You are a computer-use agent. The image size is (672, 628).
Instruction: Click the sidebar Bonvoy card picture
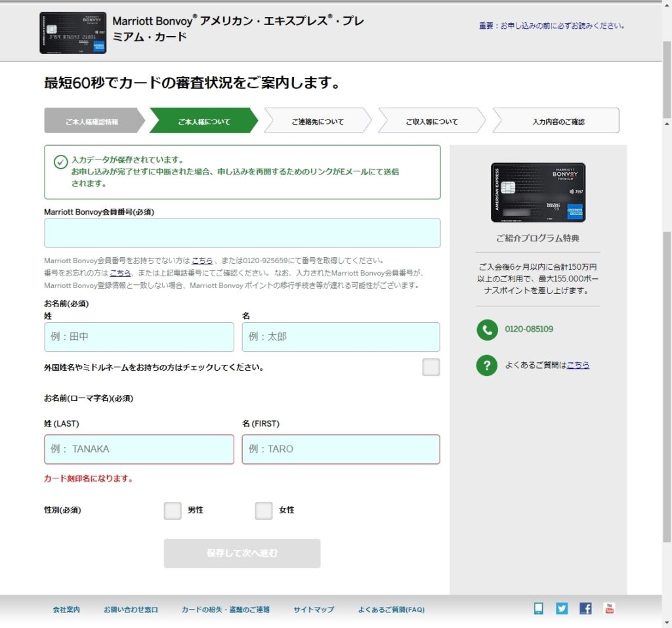point(538,192)
